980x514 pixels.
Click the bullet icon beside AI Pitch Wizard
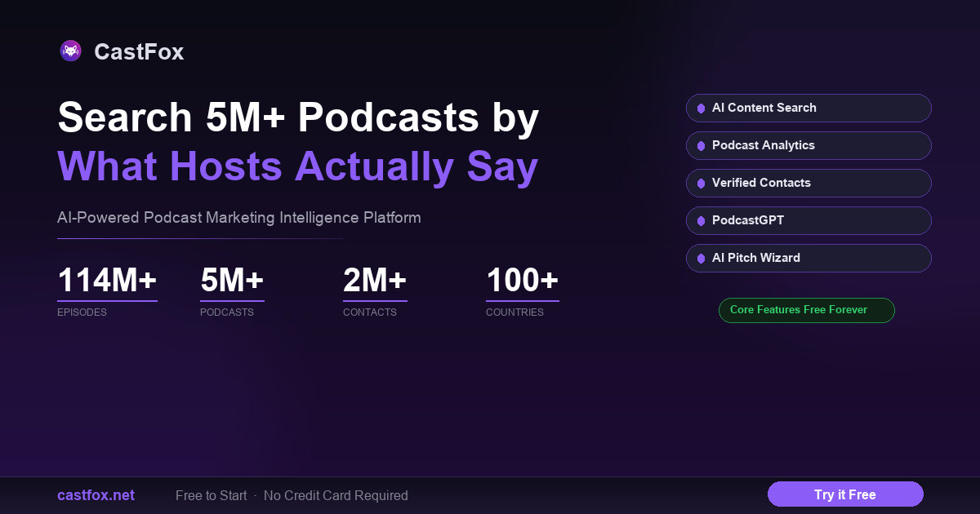pyautogui.click(x=701, y=259)
